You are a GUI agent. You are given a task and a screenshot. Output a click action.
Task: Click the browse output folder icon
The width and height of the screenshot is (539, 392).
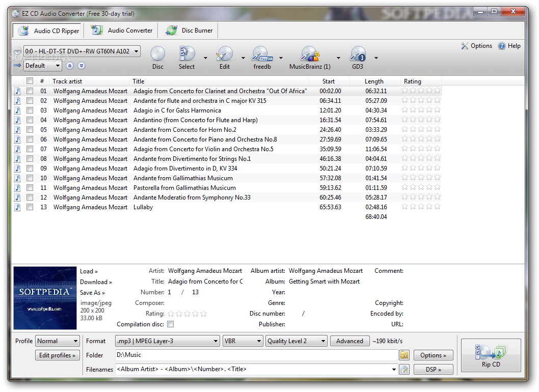pyautogui.click(x=405, y=355)
